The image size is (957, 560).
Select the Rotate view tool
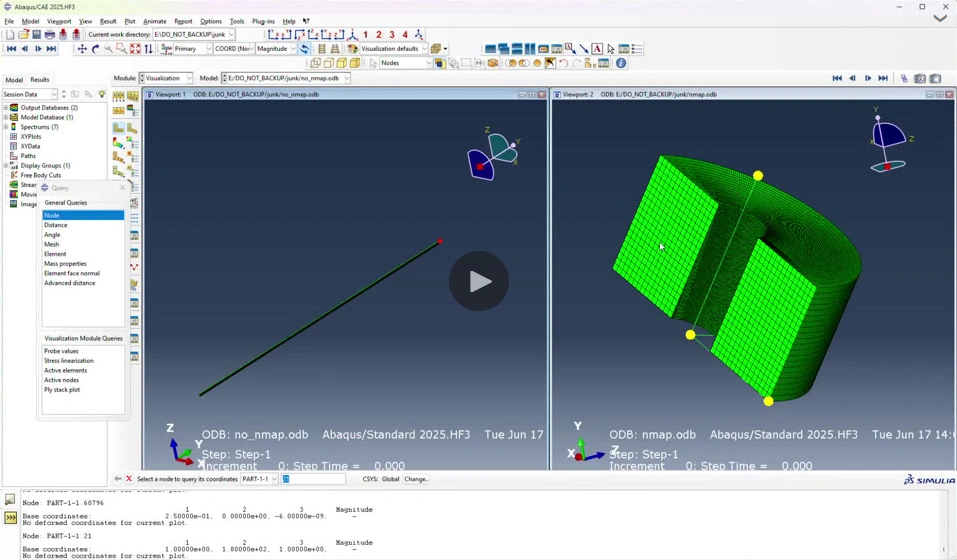tap(95, 49)
